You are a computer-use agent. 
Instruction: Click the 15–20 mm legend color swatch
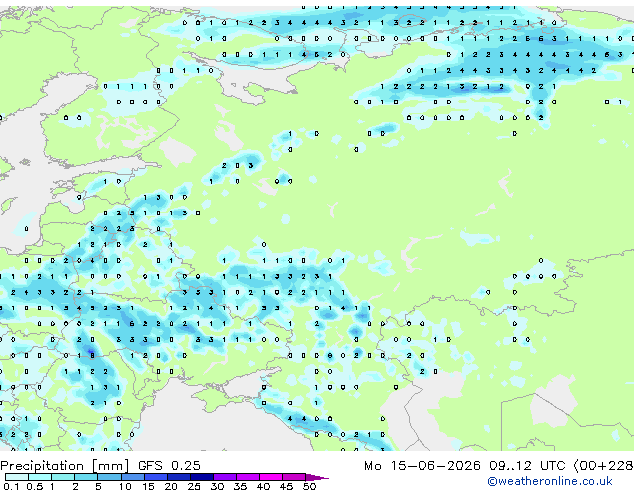pos(155,477)
